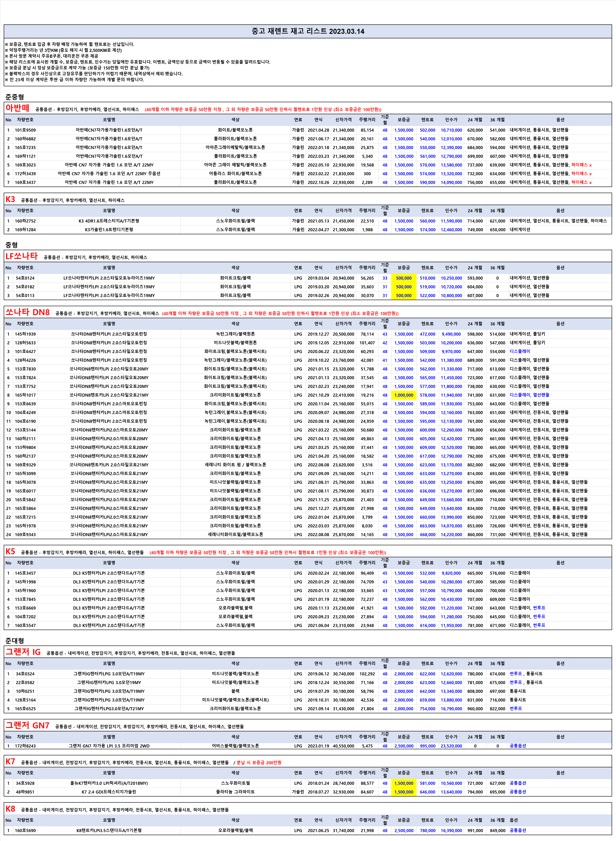Click vehicle number '34호5928'
This screenshot has width=616, height=841.
click(25, 783)
